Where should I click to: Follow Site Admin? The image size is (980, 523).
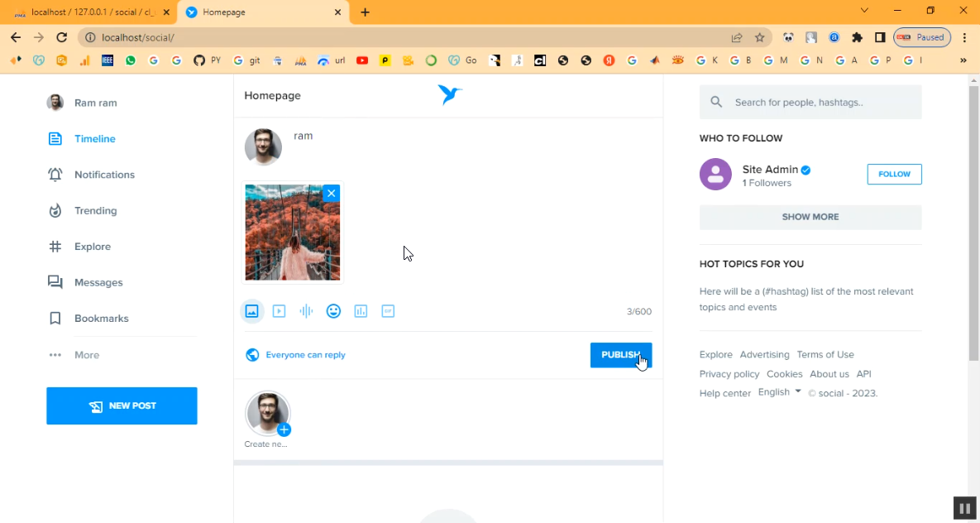[x=894, y=174]
